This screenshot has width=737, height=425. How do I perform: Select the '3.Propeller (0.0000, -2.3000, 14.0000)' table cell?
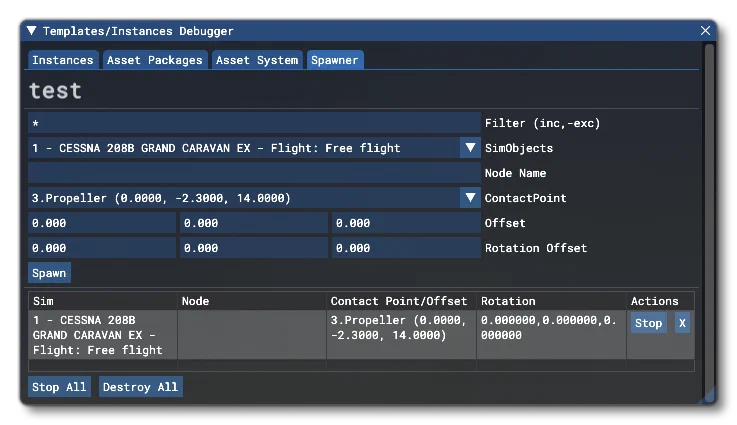(401, 335)
